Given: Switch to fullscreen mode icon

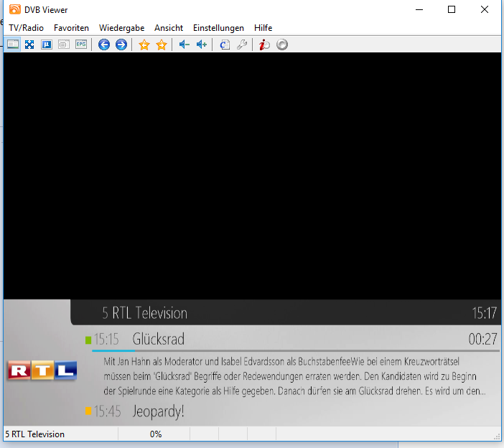Looking at the screenshot, I should [29, 45].
